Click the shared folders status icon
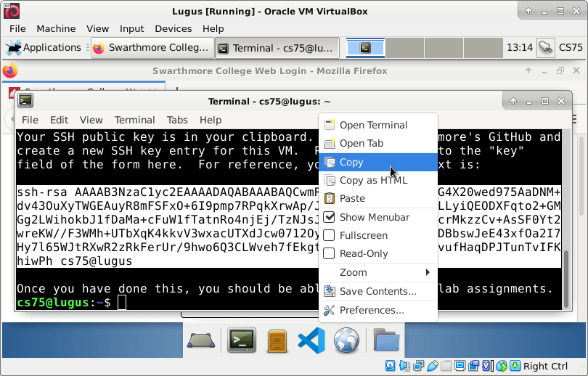Viewport: 588px width, 376px height. pyautogui.click(x=446, y=366)
